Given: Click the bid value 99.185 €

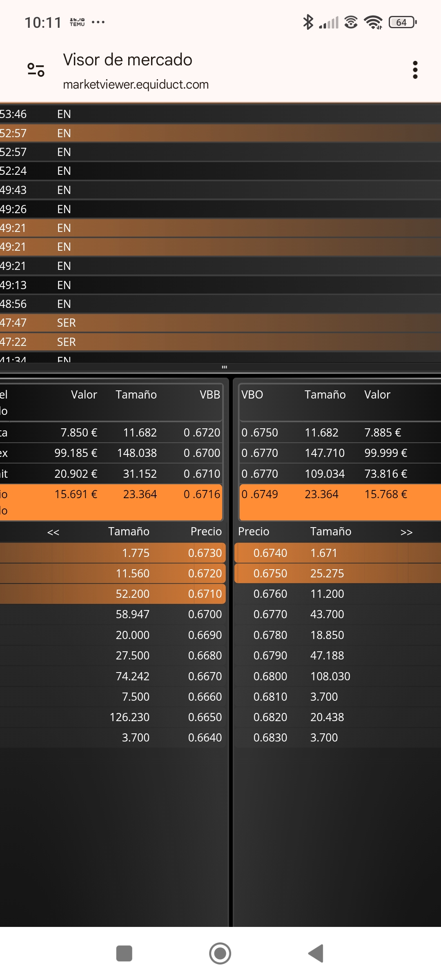Looking at the screenshot, I should (76, 453).
